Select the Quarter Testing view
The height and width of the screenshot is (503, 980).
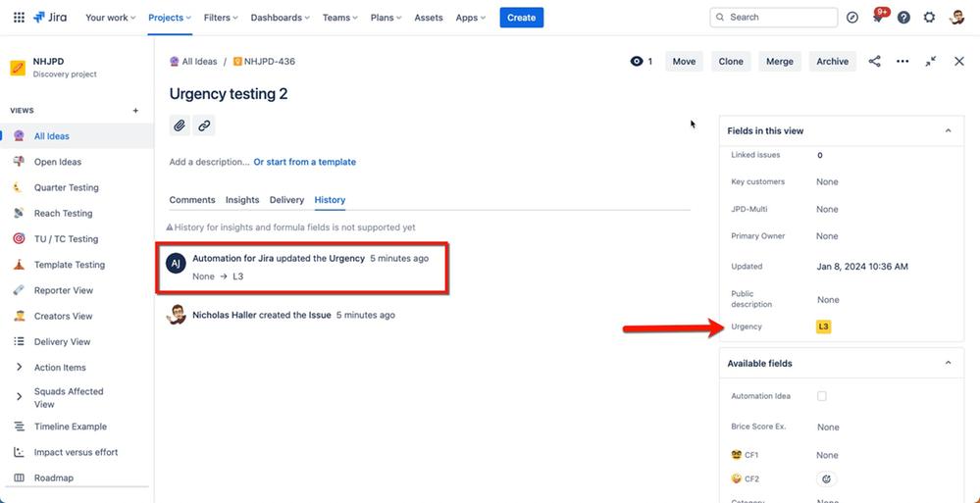click(x=77, y=187)
